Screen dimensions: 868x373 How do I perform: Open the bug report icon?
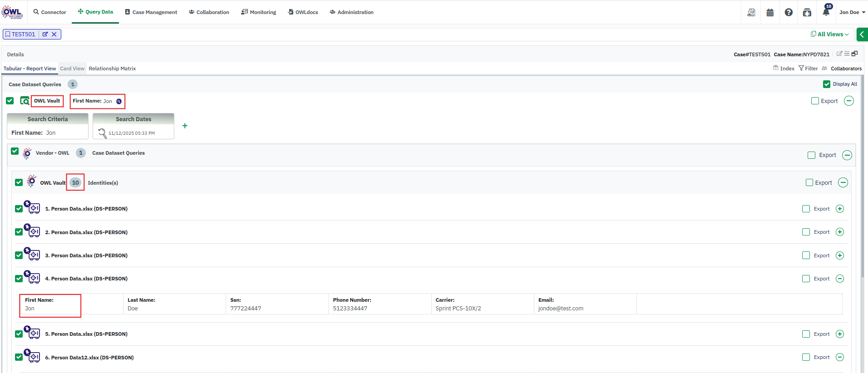[x=807, y=13]
